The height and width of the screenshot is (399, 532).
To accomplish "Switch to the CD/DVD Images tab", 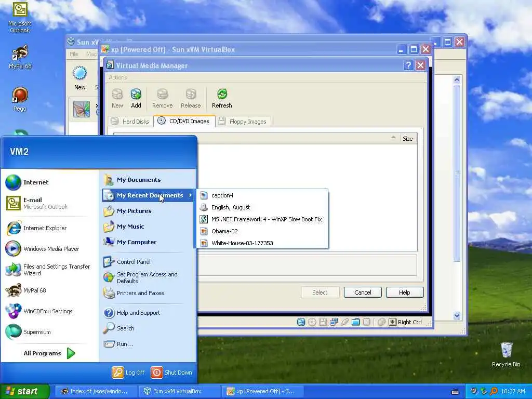I will 184,121.
